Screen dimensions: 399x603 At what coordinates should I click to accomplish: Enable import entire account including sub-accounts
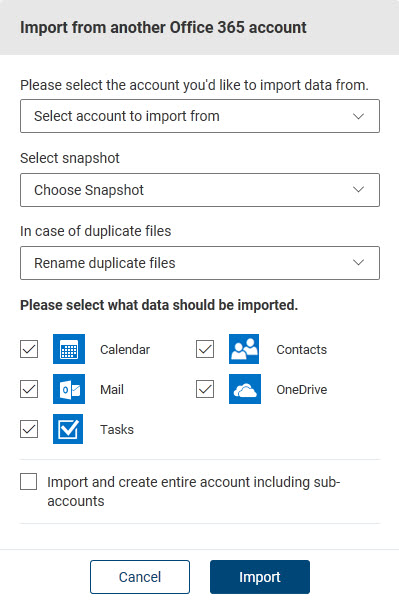point(28,482)
